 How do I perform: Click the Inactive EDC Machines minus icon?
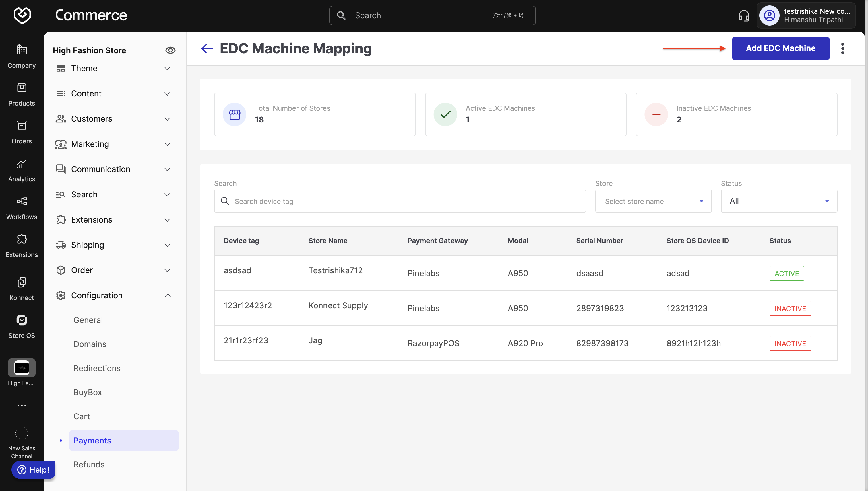[x=656, y=114]
